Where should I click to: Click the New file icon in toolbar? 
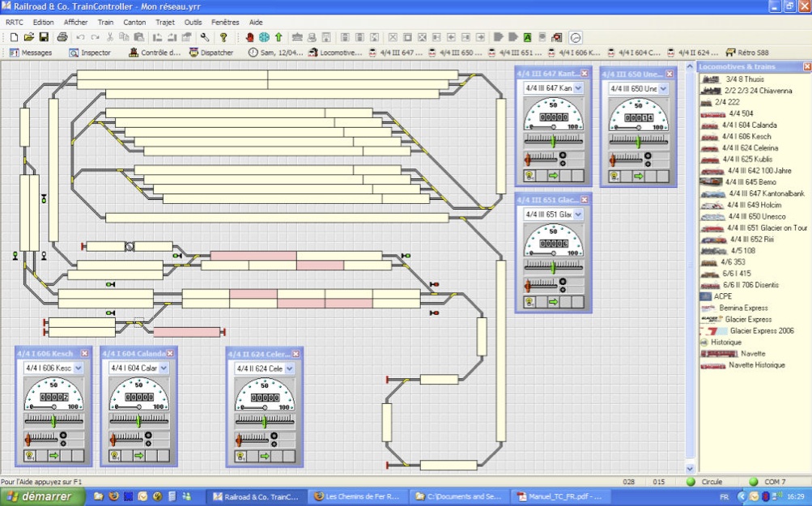click(14, 37)
